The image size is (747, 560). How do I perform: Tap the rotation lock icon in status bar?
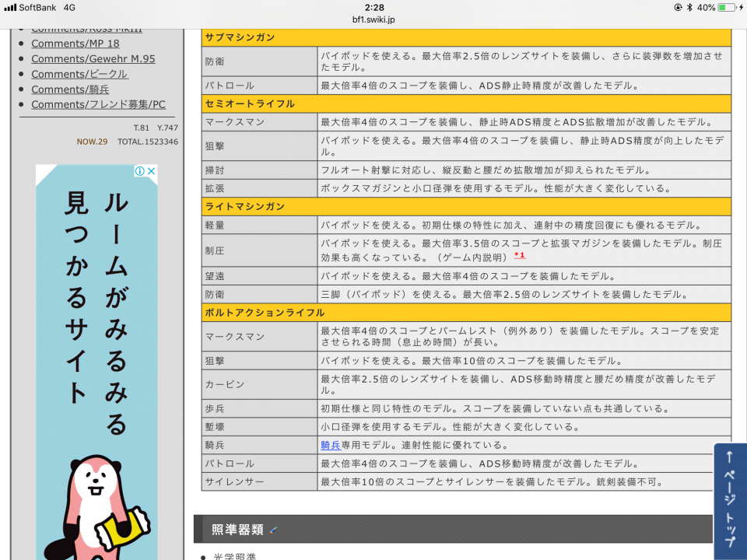(x=677, y=7)
